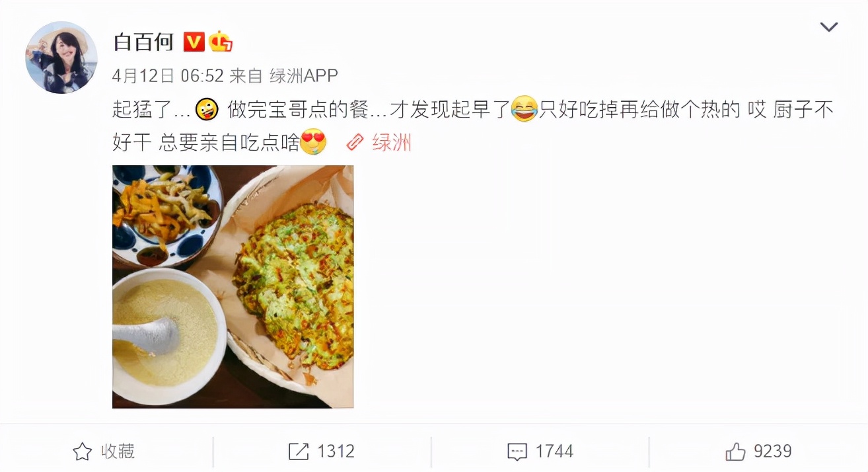The height and width of the screenshot is (472, 868).
Task: Open comments count 1744
Action: 554,452
